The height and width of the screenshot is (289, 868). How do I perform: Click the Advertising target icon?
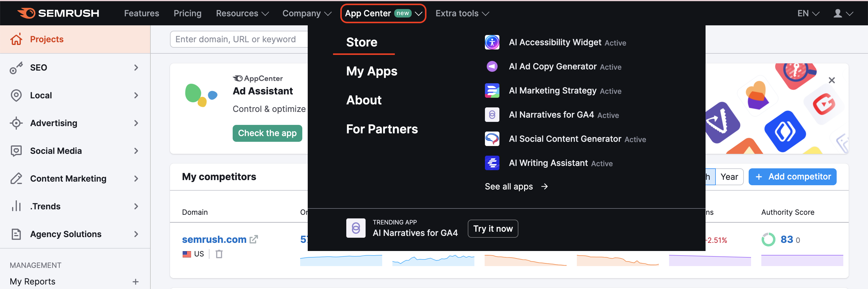pyautogui.click(x=16, y=123)
